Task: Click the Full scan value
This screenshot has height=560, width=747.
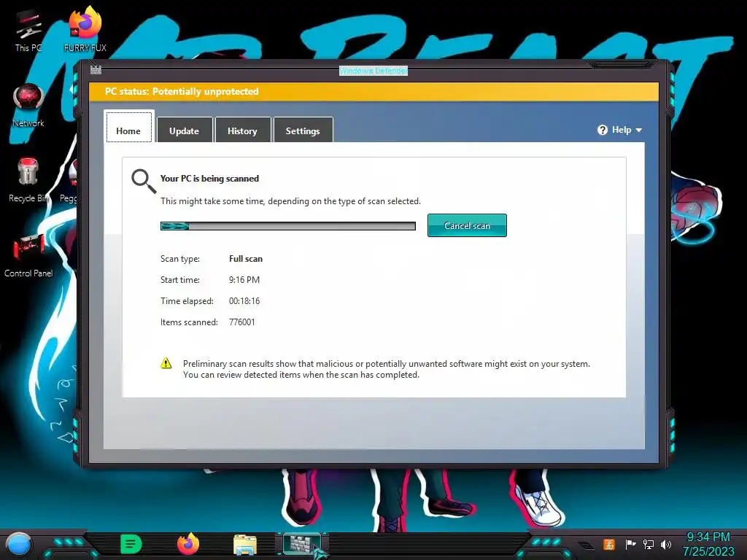Action: click(x=246, y=259)
